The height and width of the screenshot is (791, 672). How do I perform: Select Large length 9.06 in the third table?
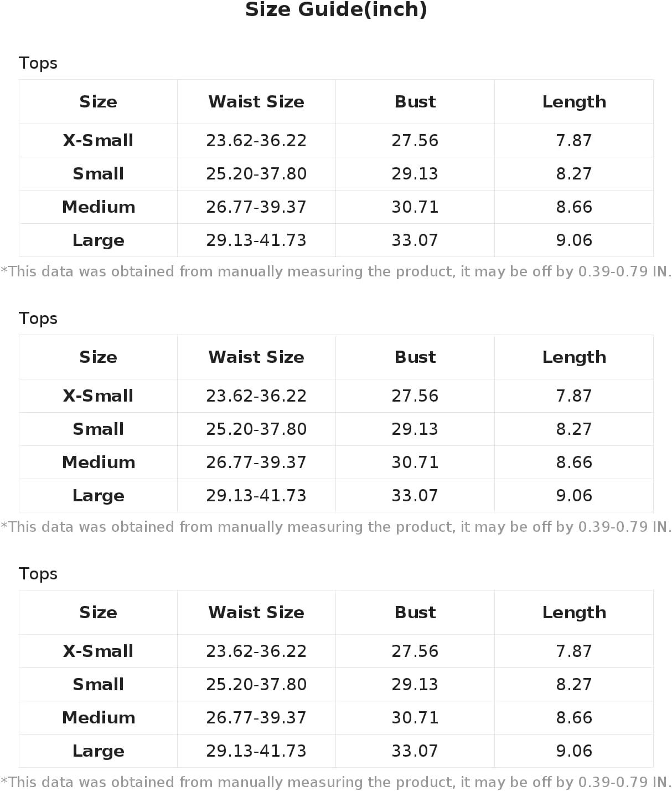click(x=574, y=751)
